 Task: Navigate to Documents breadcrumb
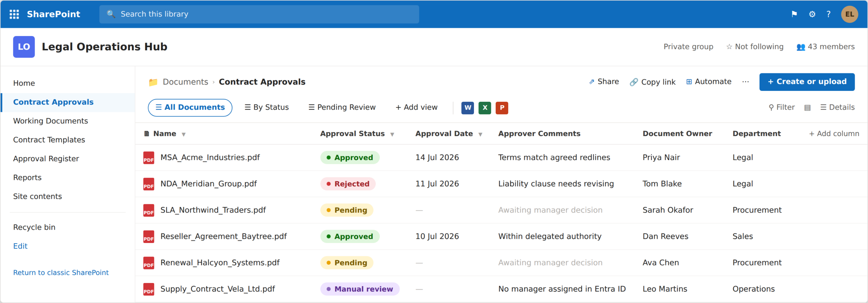click(x=185, y=82)
